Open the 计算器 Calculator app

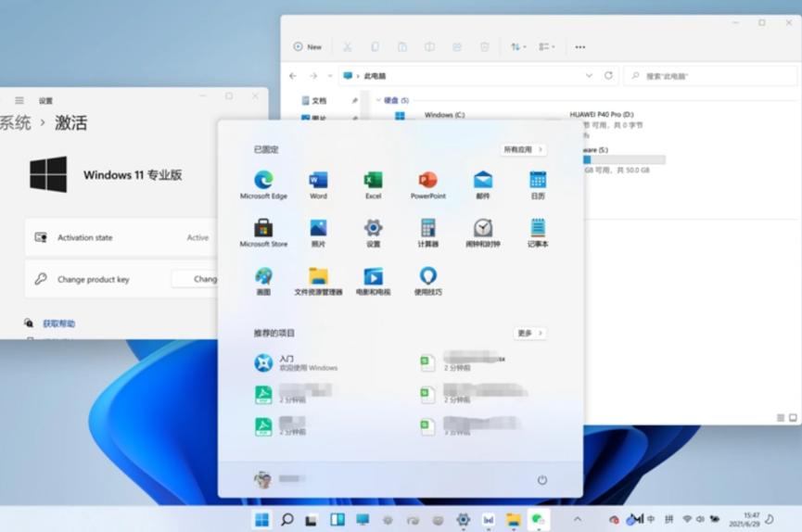coord(428,233)
